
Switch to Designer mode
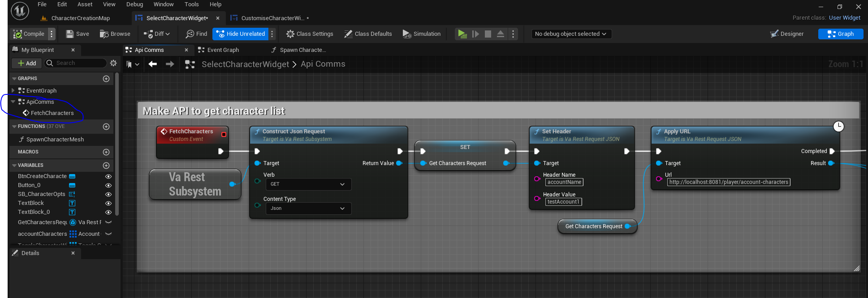pos(787,34)
